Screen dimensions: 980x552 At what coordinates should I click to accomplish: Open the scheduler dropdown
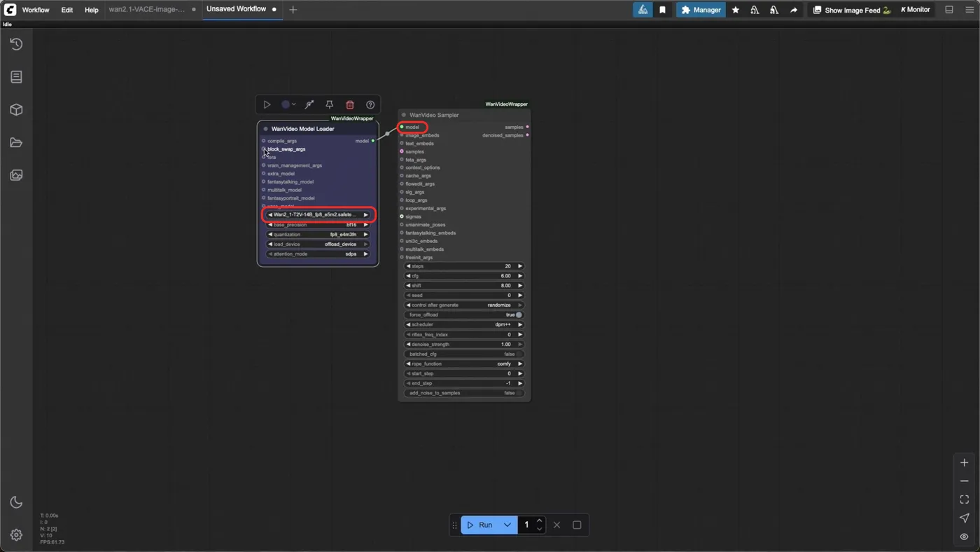point(464,324)
